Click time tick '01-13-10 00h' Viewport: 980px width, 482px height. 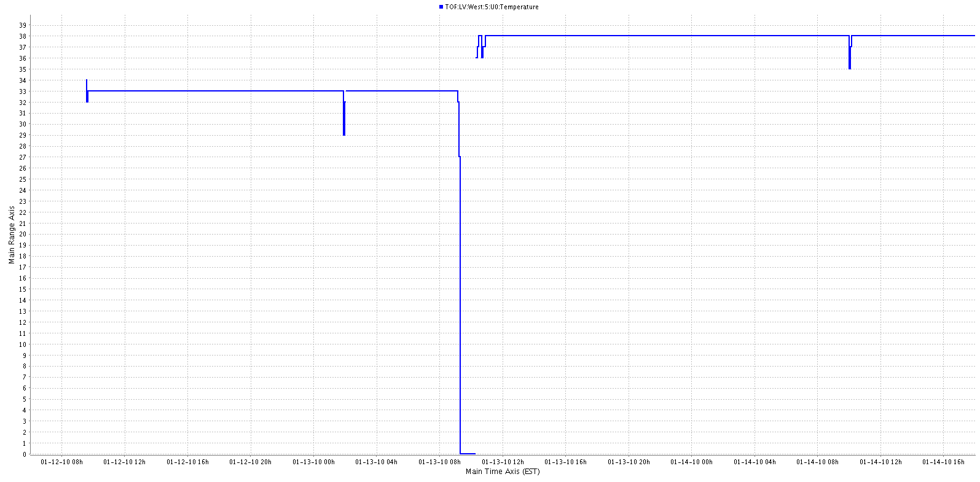(313, 462)
